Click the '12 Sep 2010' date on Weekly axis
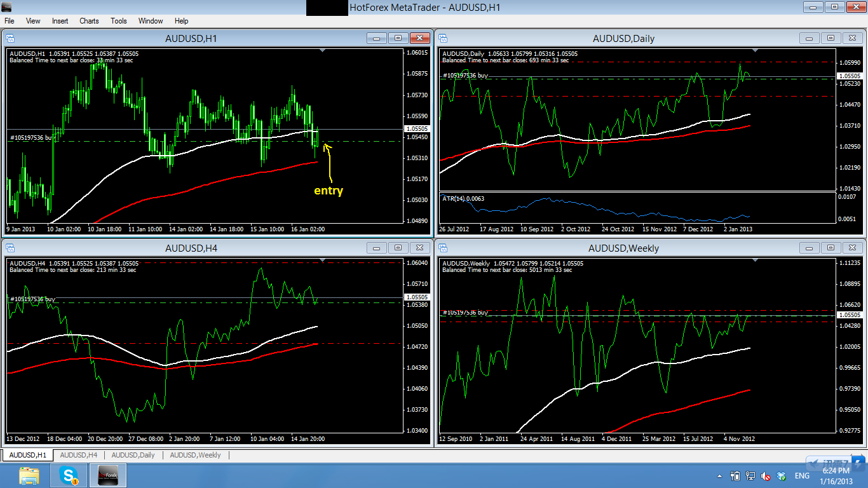Screen dimensions: 868x488 click(x=456, y=438)
